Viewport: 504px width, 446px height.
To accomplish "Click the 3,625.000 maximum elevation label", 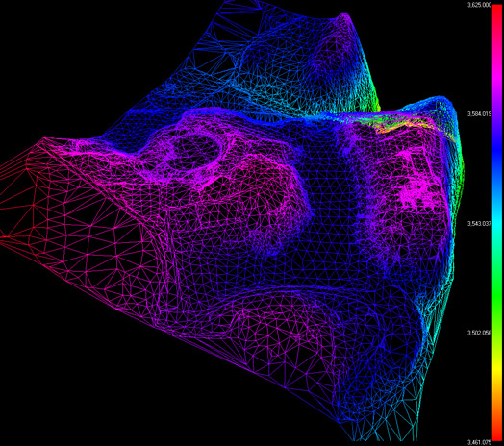I will coord(480,5).
